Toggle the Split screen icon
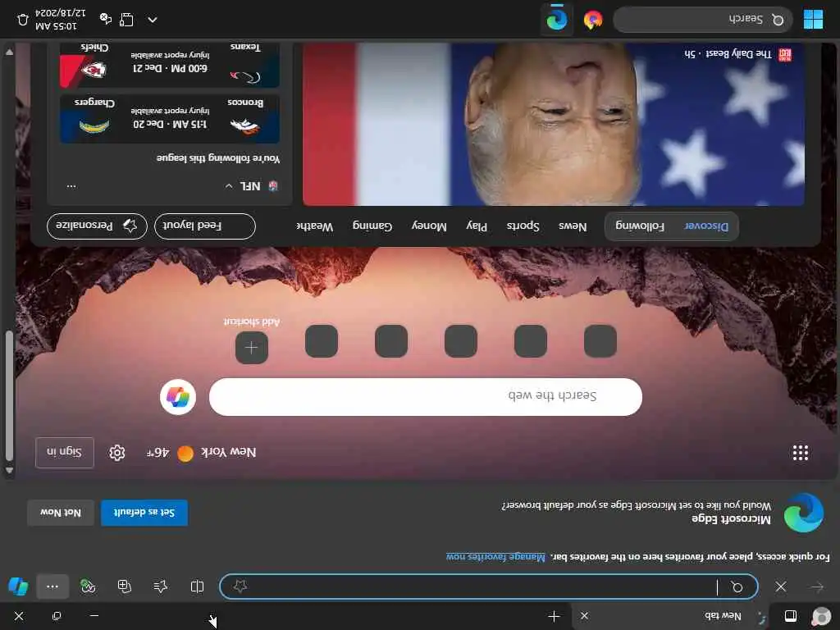The height and width of the screenshot is (630, 840). tap(197, 587)
